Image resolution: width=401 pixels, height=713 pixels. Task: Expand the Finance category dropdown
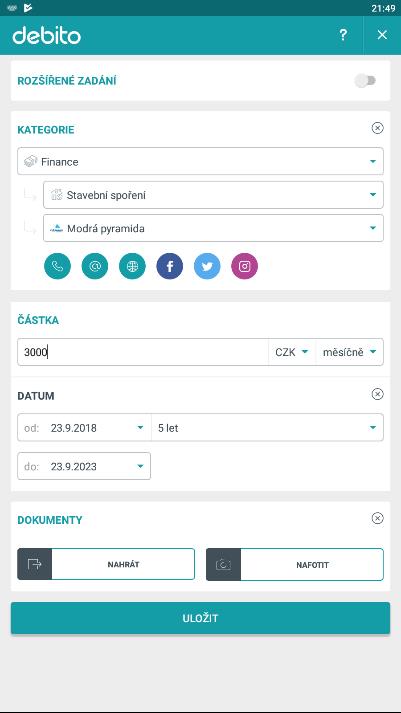click(200, 161)
